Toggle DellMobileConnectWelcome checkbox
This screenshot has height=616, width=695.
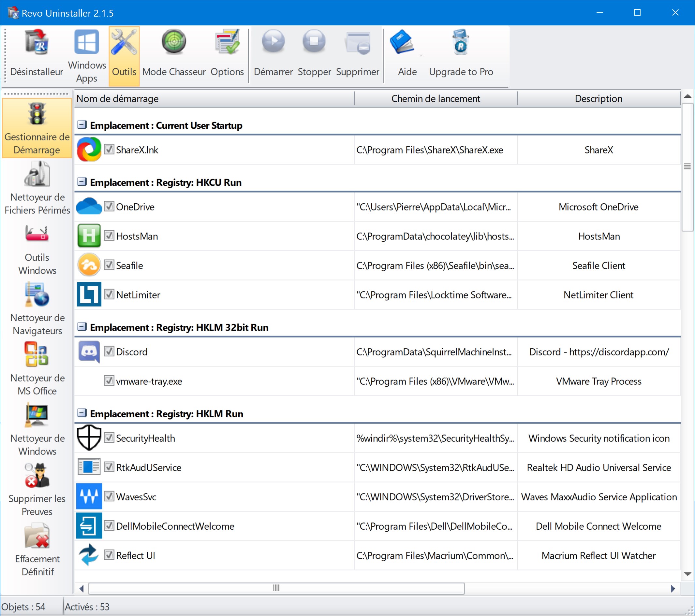[x=109, y=526]
